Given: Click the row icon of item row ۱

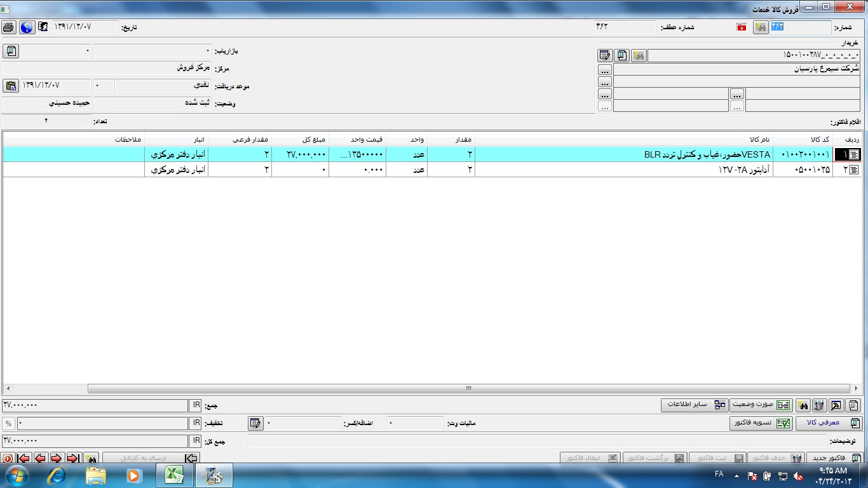Looking at the screenshot, I should (855, 154).
